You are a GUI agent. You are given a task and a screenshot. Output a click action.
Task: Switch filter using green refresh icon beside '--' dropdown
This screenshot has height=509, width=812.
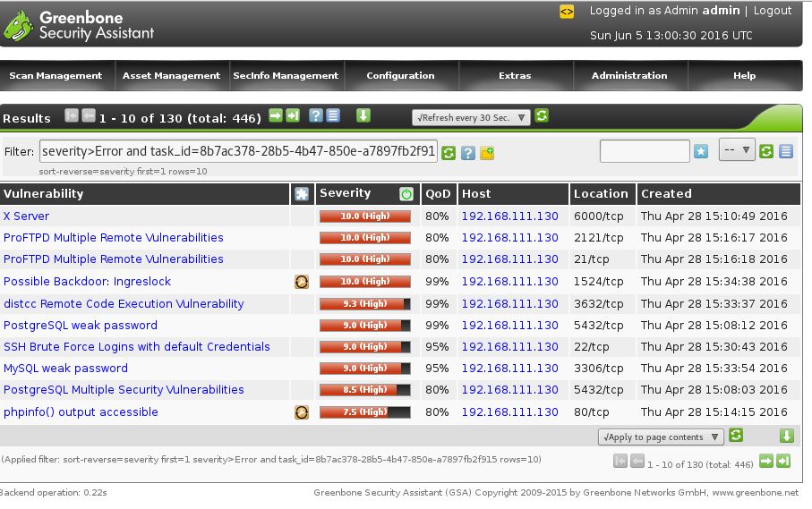(766, 151)
